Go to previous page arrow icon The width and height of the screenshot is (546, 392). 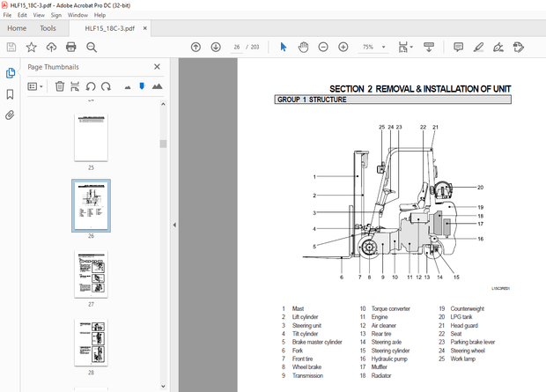pyautogui.click(x=196, y=47)
